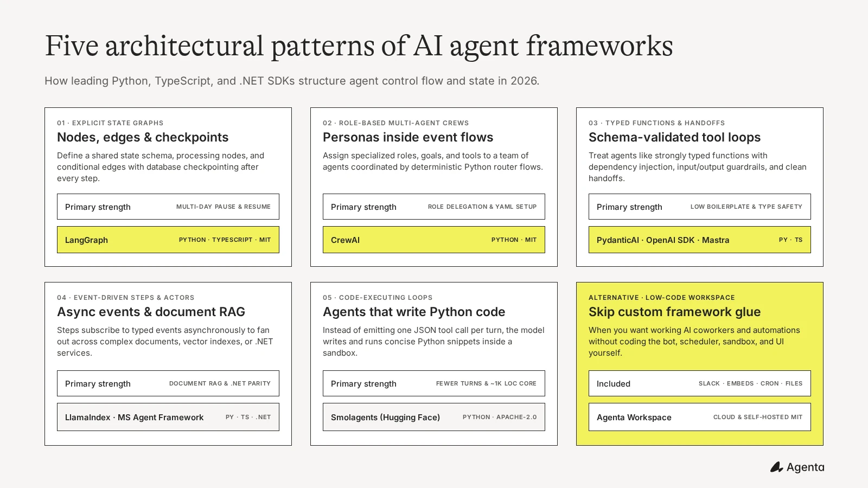This screenshot has width=868, height=488.
Task: Click the 'PY · TS · .NET' tag
Action: tap(248, 417)
